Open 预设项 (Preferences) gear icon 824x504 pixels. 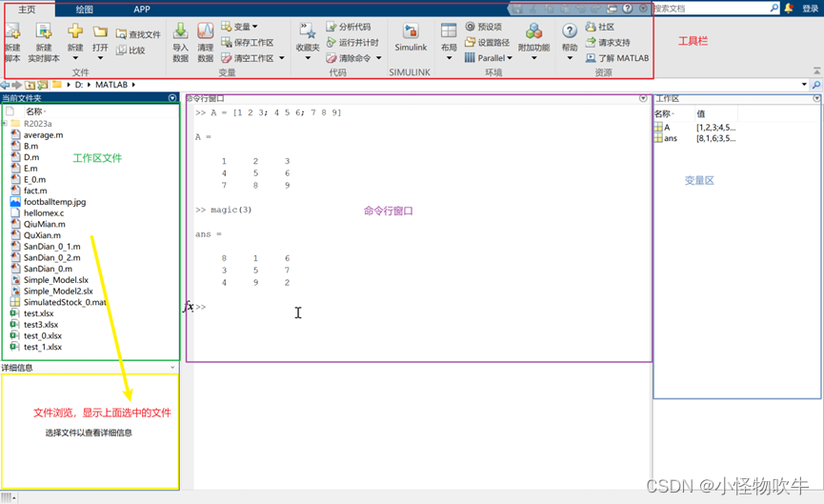coord(471,27)
